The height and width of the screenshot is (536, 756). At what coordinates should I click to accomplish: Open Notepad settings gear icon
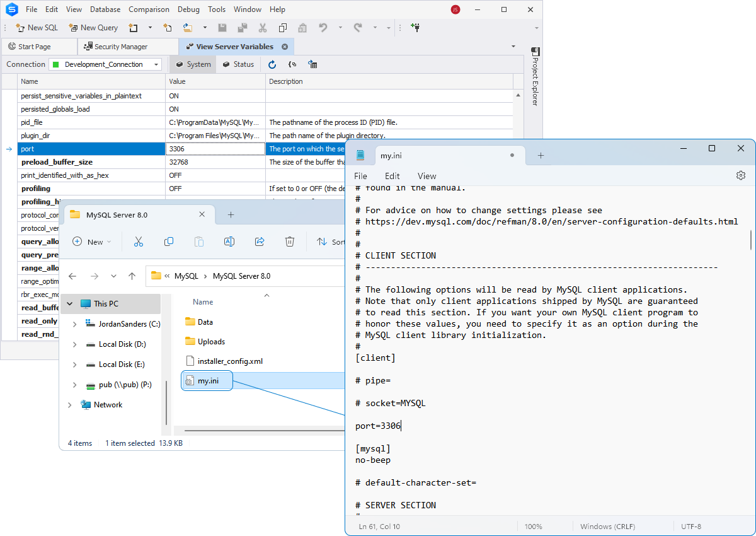[741, 176]
